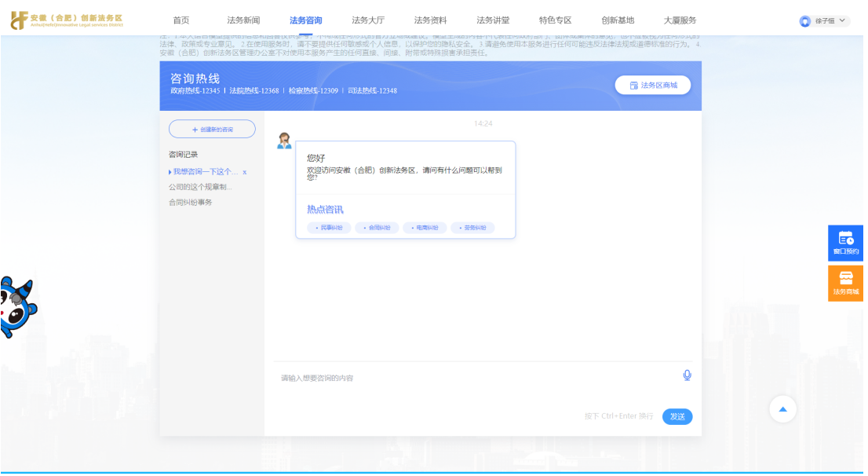Select the 合同纠纷事务 consultation record
Screen dimensions: 868x476
coord(191,203)
